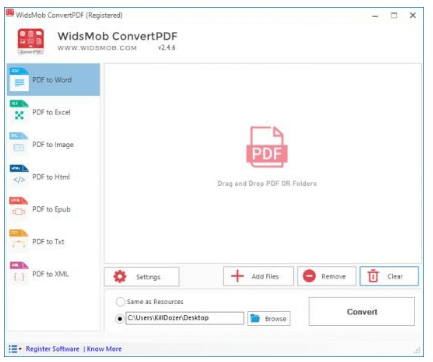
Task: Click the red gear Settings icon
Action: 120,276
